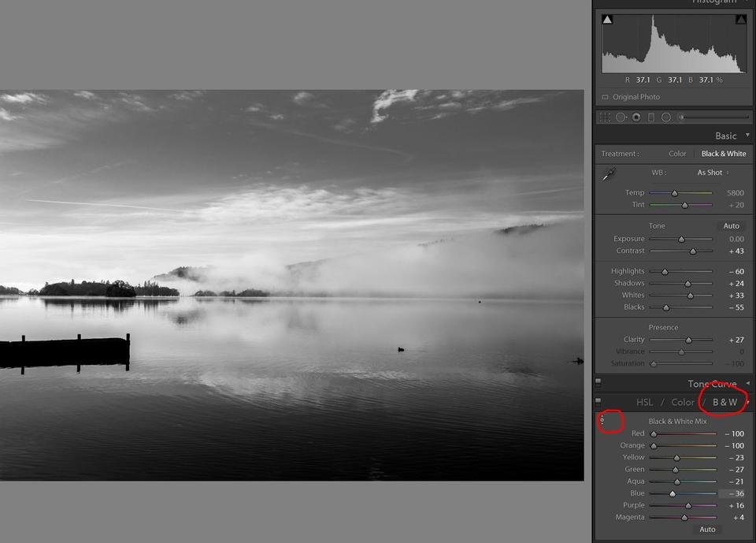Click the Tint slider handle
756x543 pixels.
(x=684, y=205)
